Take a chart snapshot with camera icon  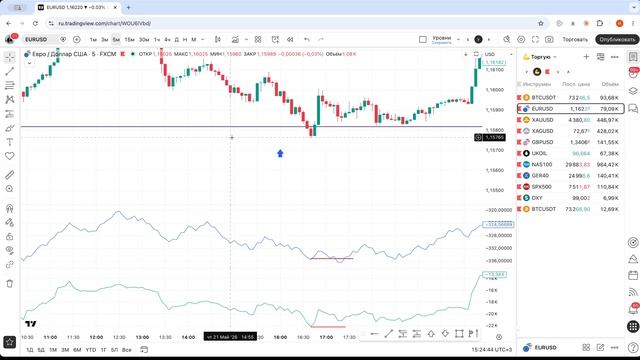pos(549,40)
